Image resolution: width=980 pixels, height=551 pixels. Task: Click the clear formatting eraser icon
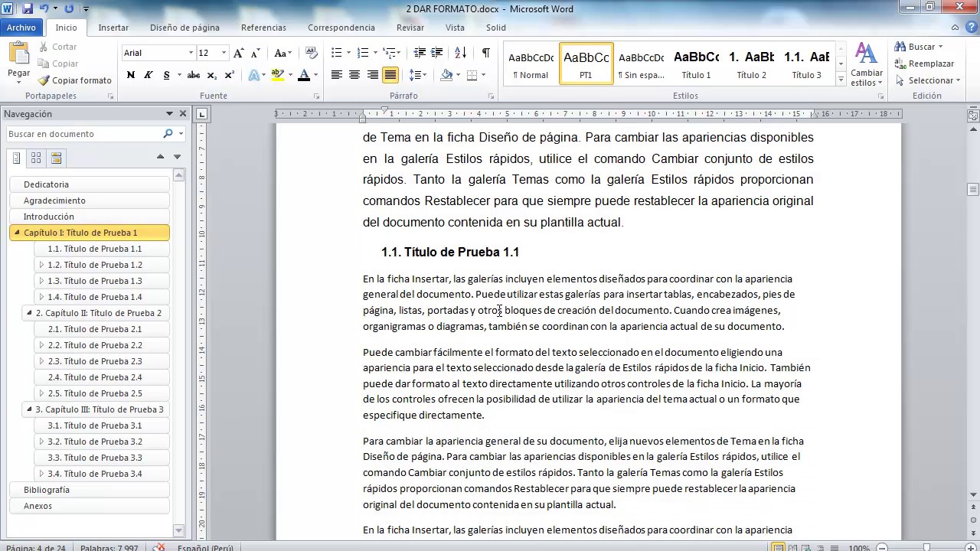point(311,53)
